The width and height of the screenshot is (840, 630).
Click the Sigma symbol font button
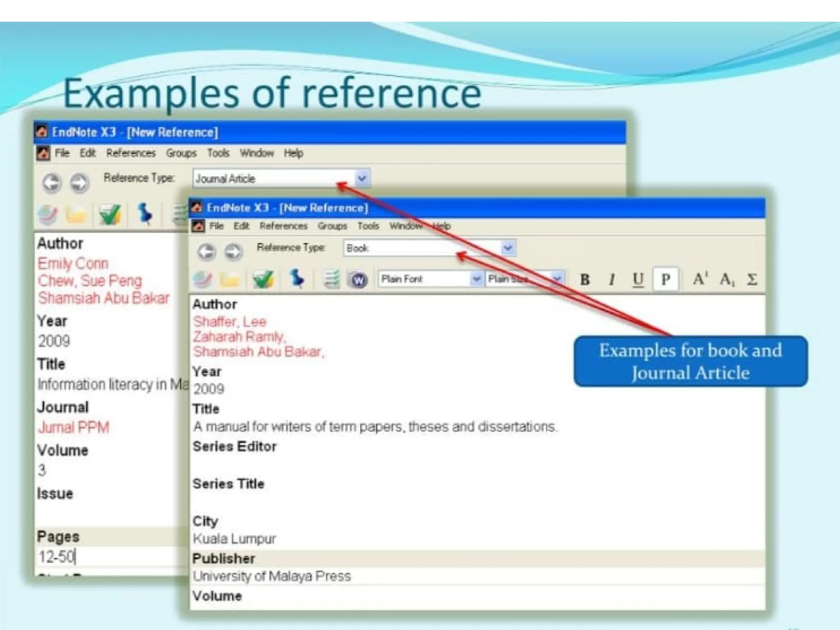point(752,280)
